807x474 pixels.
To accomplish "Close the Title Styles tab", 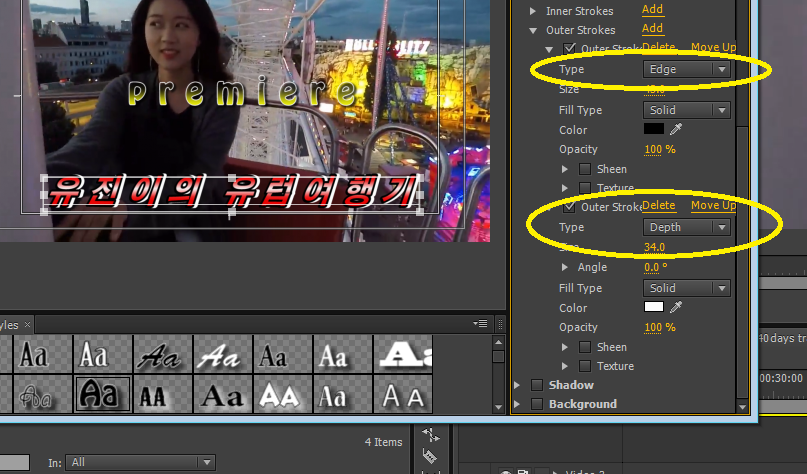I will (x=27, y=325).
